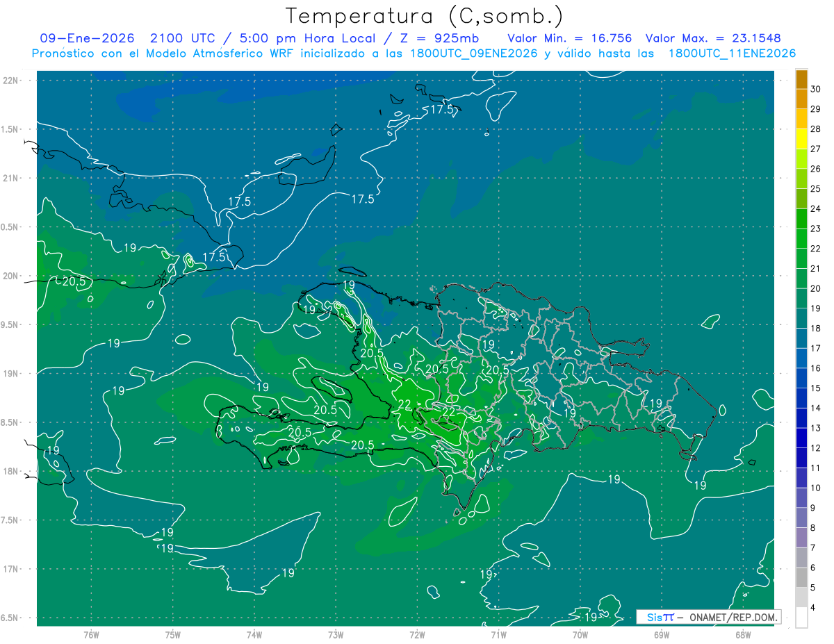This screenshot has height=644, width=834.
Task: Click the purple colorbar swatch between 7 and 8
Action: click(801, 538)
